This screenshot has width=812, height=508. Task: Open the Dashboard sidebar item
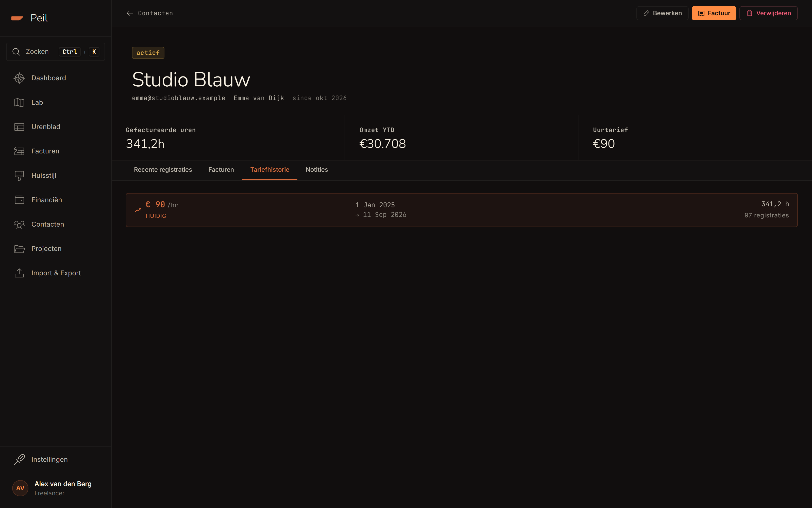click(x=56, y=78)
